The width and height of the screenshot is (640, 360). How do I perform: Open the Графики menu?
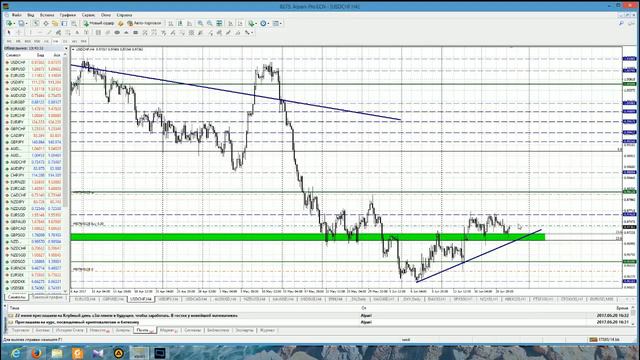pos(68,15)
